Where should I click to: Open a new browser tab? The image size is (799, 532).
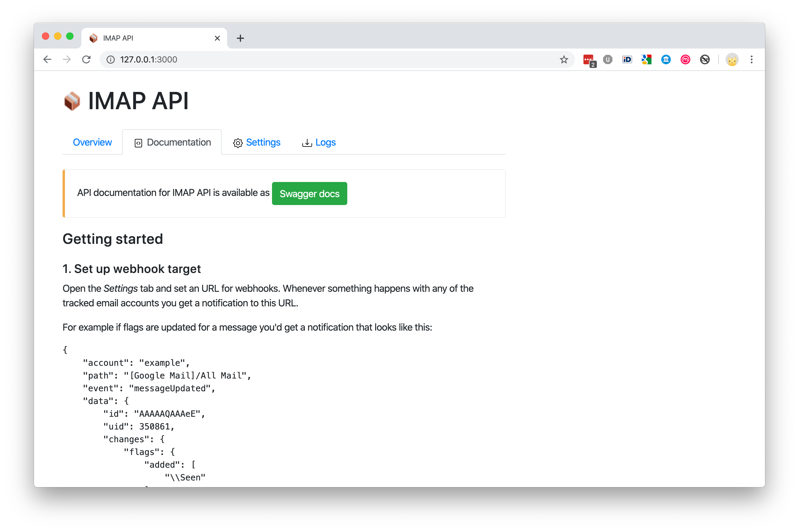click(240, 38)
